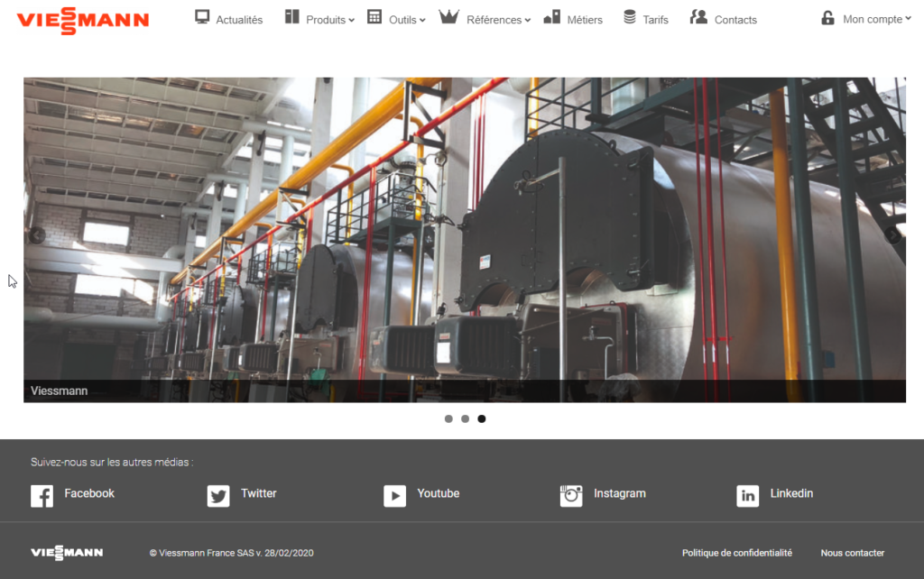Click the Métiers icon in the navbar
The height and width of the screenshot is (579, 924).
pyautogui.click(x=551, y=17)
